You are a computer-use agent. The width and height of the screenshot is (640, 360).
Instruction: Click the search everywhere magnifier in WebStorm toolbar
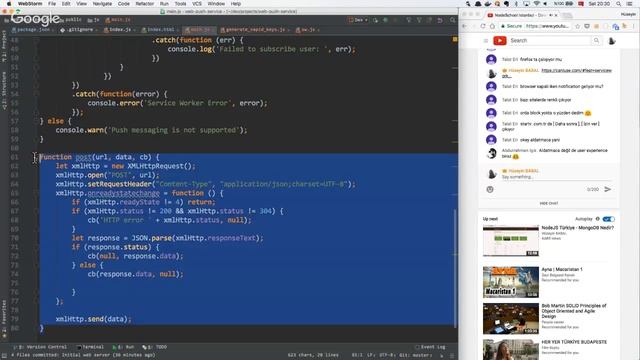point(452,20)
